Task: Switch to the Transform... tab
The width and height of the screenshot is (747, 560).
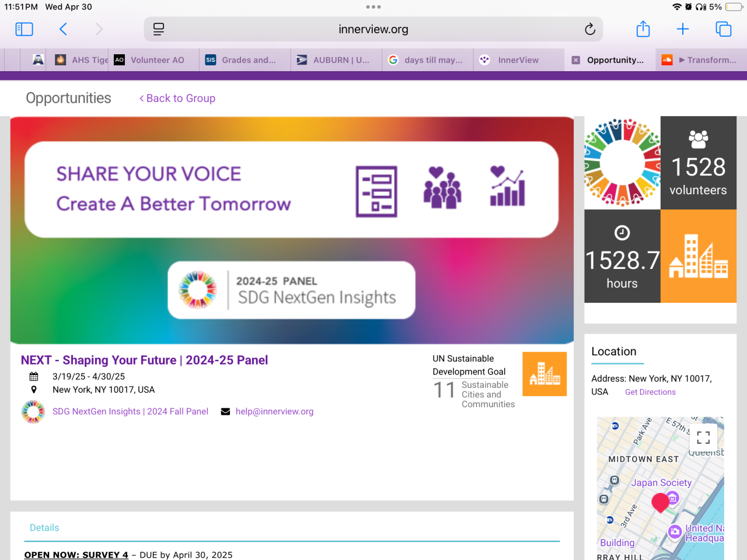Action: 701,60
